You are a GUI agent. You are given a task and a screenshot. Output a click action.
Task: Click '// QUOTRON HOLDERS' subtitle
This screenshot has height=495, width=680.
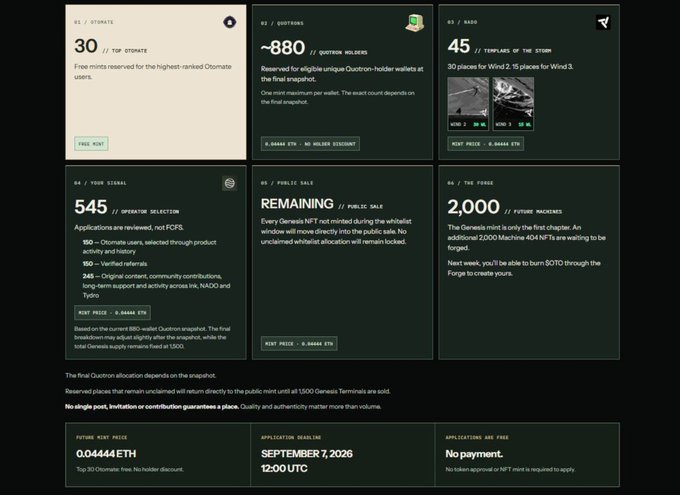pos(339,53)
